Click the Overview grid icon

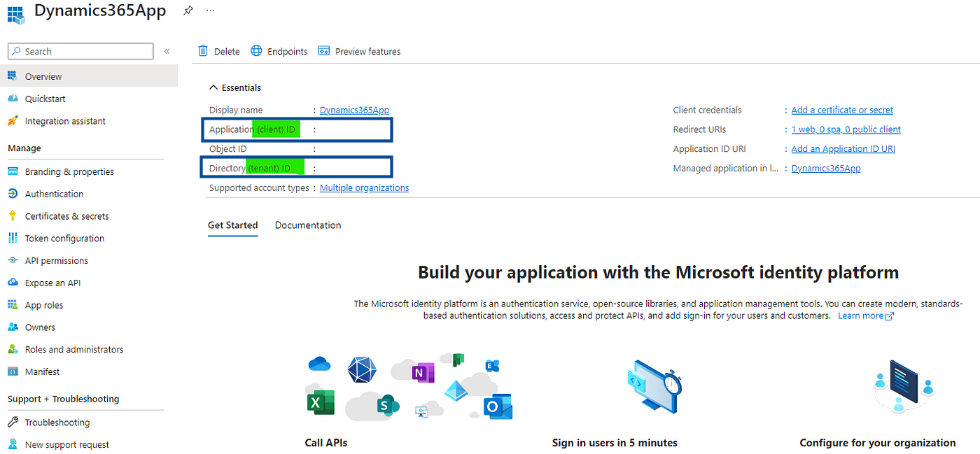click(x=13, y=76)
